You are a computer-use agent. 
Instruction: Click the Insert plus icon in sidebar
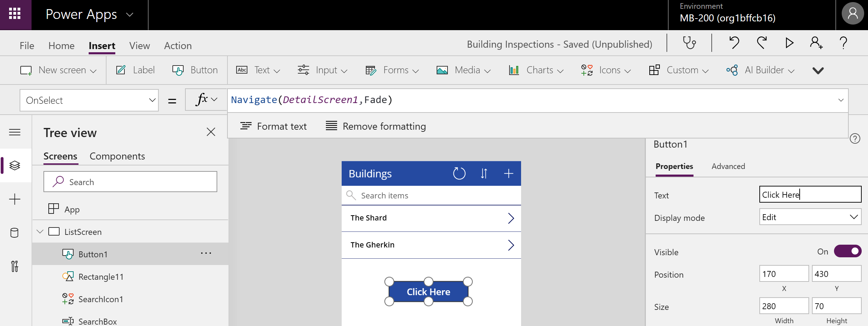[15, 199]
